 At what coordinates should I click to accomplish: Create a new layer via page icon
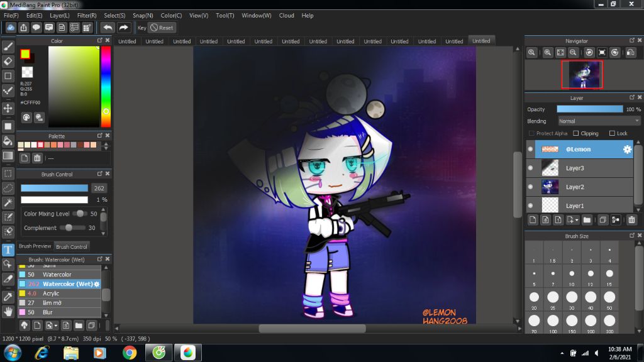[533, 220]
